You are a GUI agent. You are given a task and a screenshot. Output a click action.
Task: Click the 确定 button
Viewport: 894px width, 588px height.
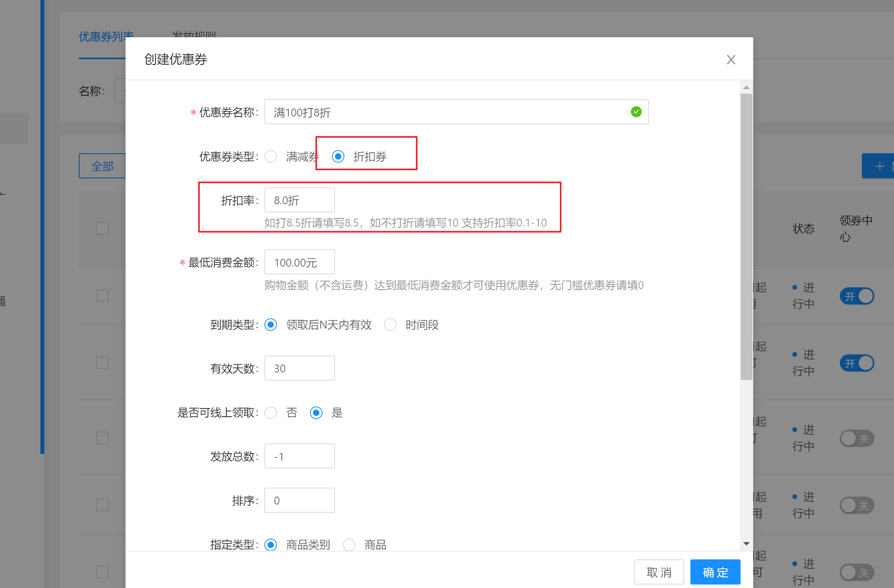715,572
